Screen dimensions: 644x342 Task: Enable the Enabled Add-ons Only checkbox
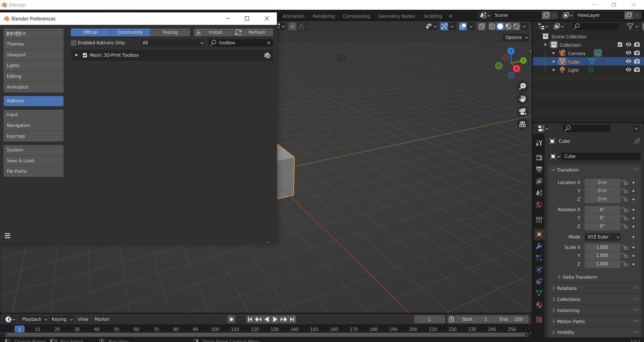pos(73,43)
